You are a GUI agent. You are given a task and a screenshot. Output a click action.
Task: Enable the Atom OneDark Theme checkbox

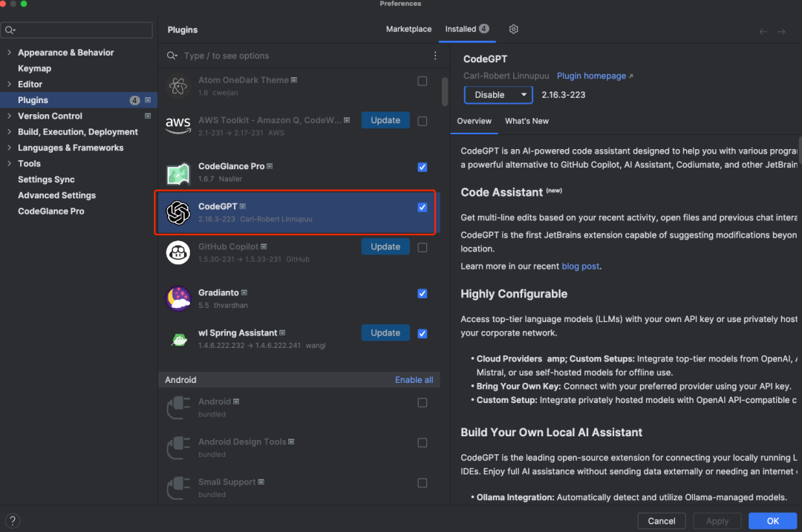click(x=422, y=82)
